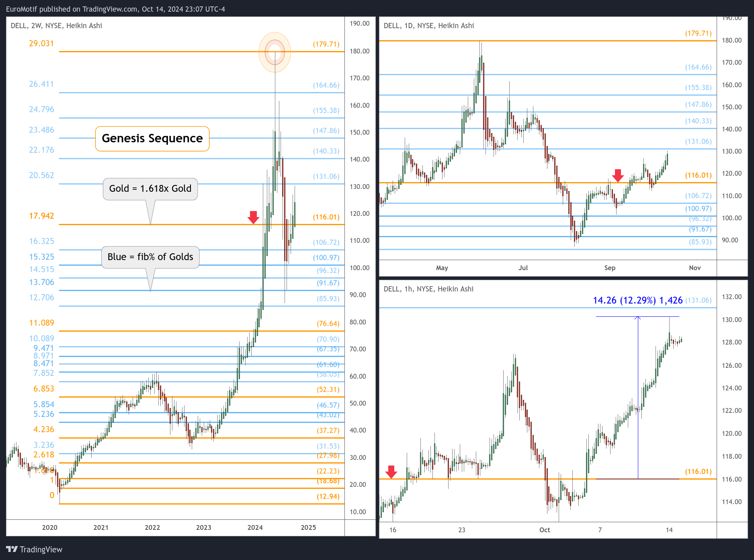Click the (116.01) price label on 2W chart
Viewport: 754px width, 560px height.
click(x=326, y=217)
